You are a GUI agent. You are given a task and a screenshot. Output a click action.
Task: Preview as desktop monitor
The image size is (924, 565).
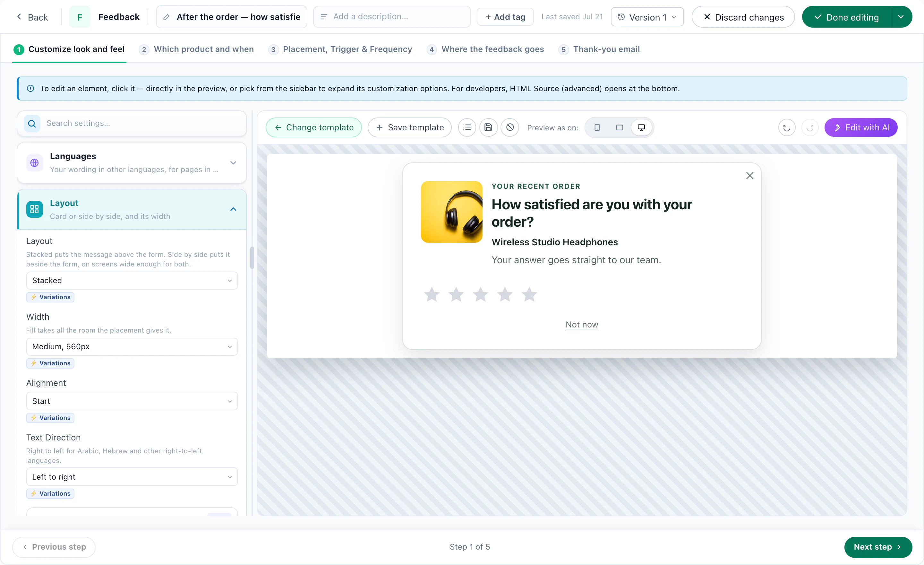click(x=641, y=127)
